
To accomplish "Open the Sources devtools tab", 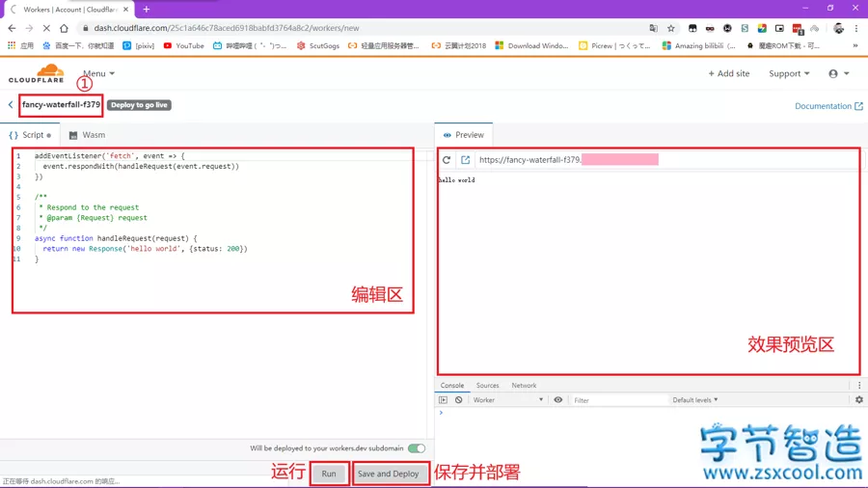I will (488, 385).
